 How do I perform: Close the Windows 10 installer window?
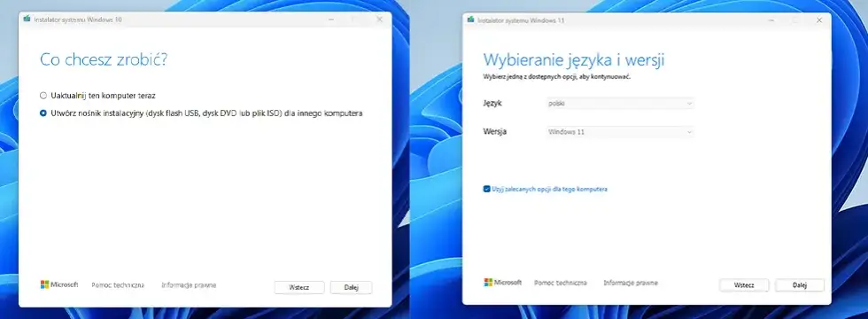coord(379,19)
